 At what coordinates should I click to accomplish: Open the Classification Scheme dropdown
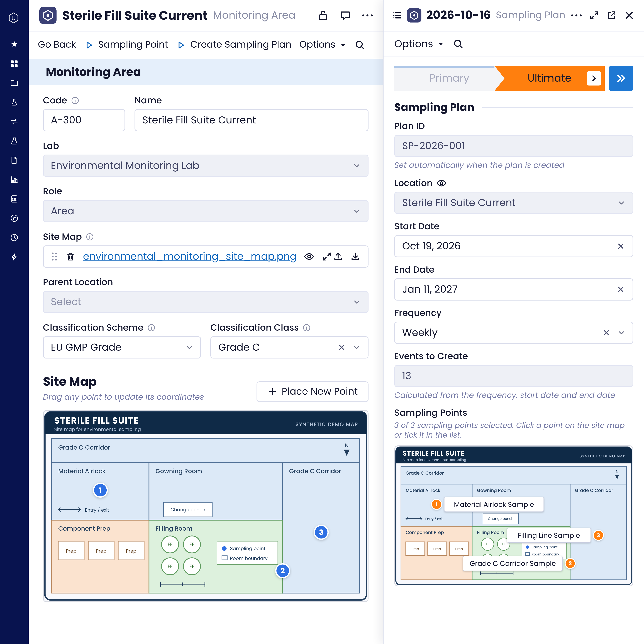coord(122,347)
